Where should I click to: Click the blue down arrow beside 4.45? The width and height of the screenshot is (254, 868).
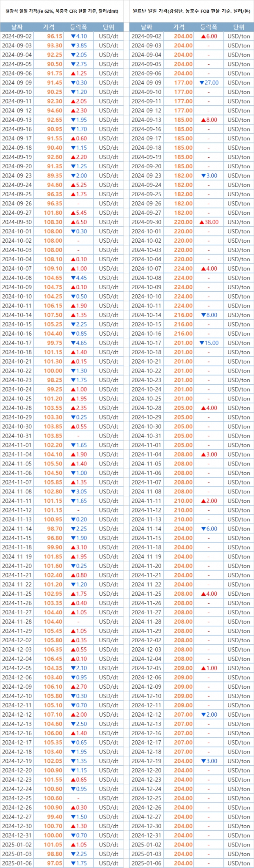point(73,278)
